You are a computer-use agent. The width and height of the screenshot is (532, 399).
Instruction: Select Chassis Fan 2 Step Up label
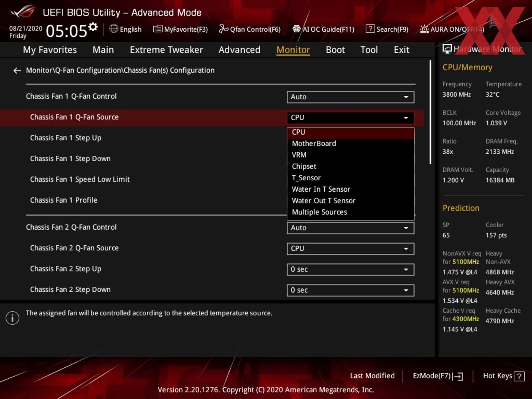pyautogui.click(x=66, y=269)
